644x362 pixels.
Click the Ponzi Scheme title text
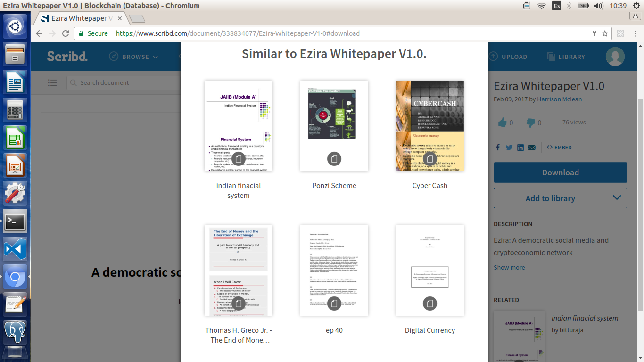(334, 186)
